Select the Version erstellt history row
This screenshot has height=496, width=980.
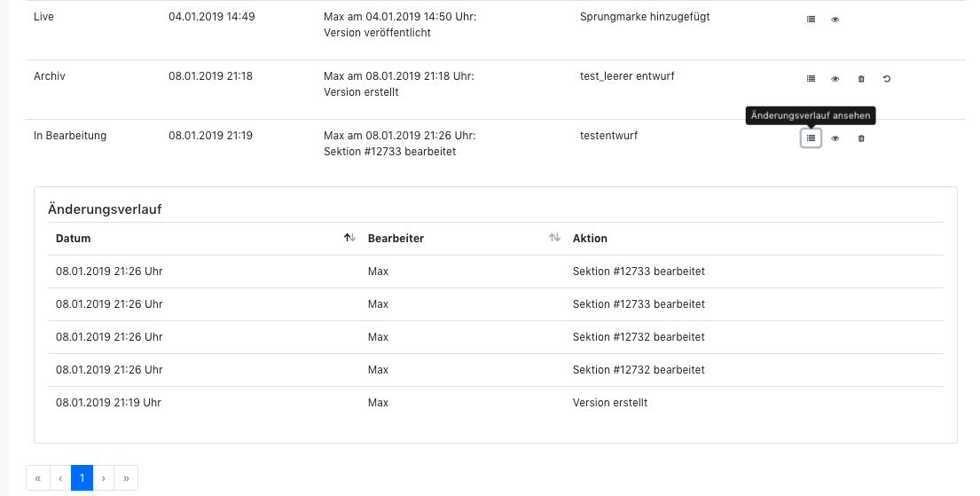click(x=496, y=403)
